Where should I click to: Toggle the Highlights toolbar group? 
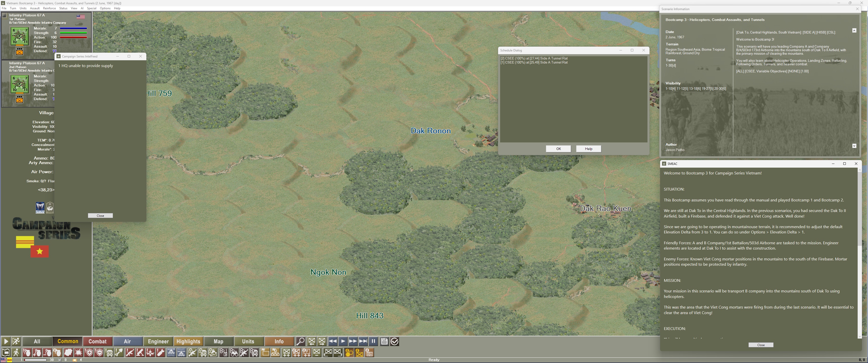pos(188,342)
